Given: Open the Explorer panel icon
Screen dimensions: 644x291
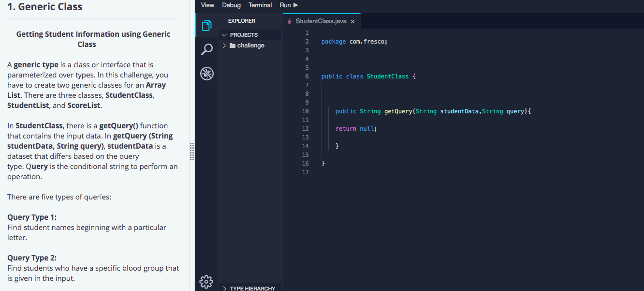Looking at the screenshot, I should pos(206,25).
